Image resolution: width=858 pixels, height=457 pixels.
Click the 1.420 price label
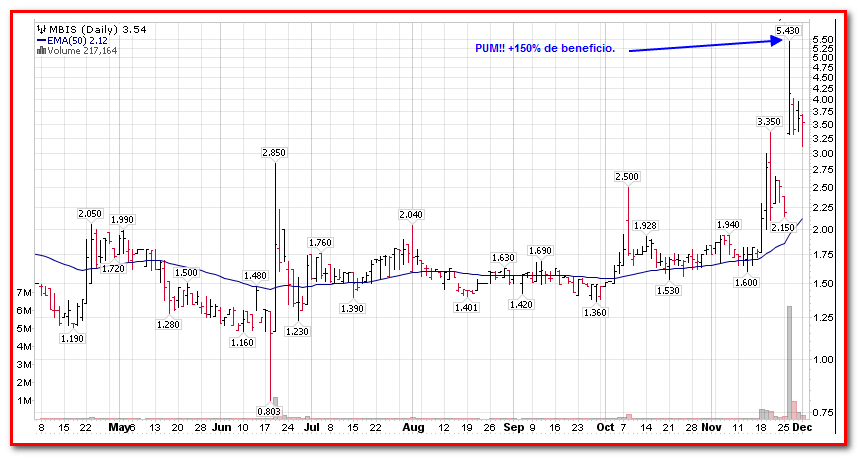point(521,304)
